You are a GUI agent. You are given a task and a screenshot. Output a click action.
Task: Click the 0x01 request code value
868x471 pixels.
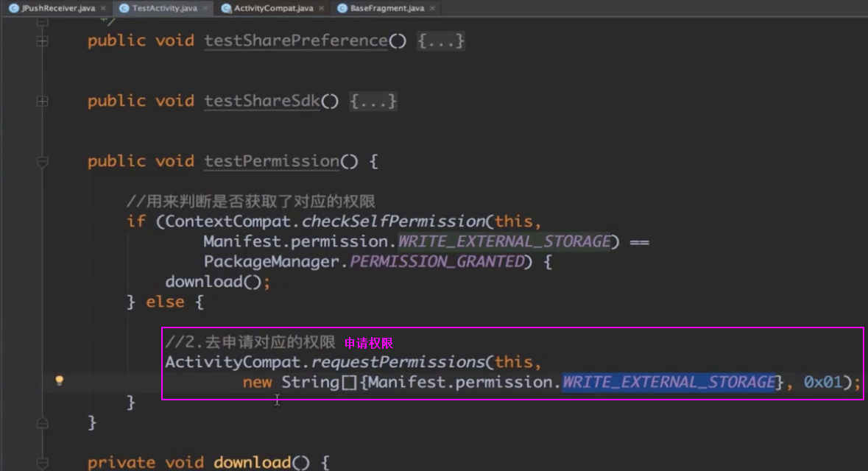coord(822,383)
